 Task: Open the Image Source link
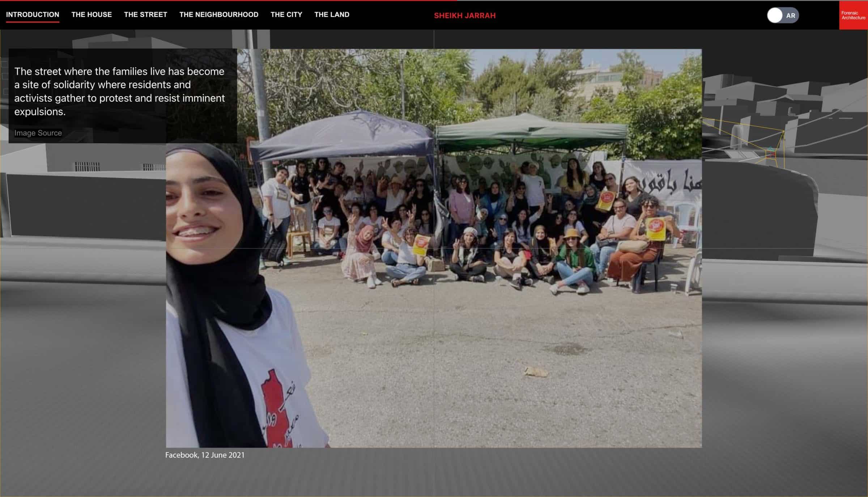pos(38,133)
